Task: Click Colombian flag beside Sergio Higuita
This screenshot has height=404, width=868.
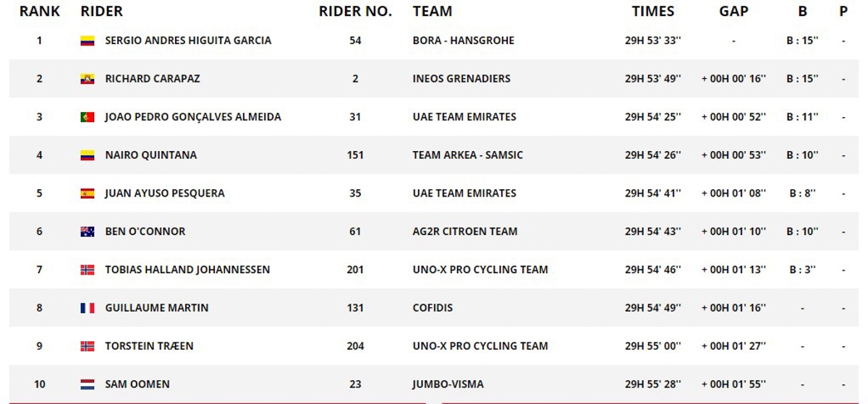Action: coord(88,41)
